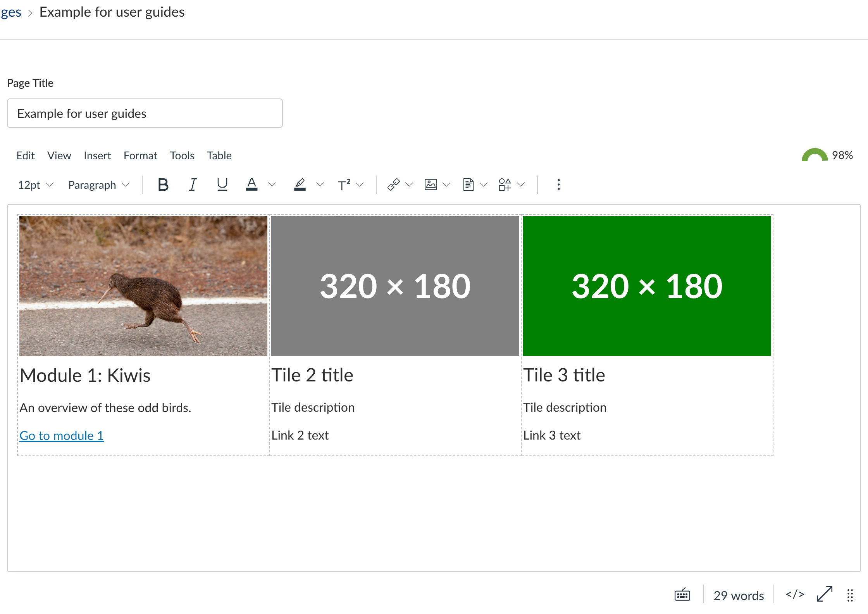Click the editor resize handle dots

click(x=850, y=595)
